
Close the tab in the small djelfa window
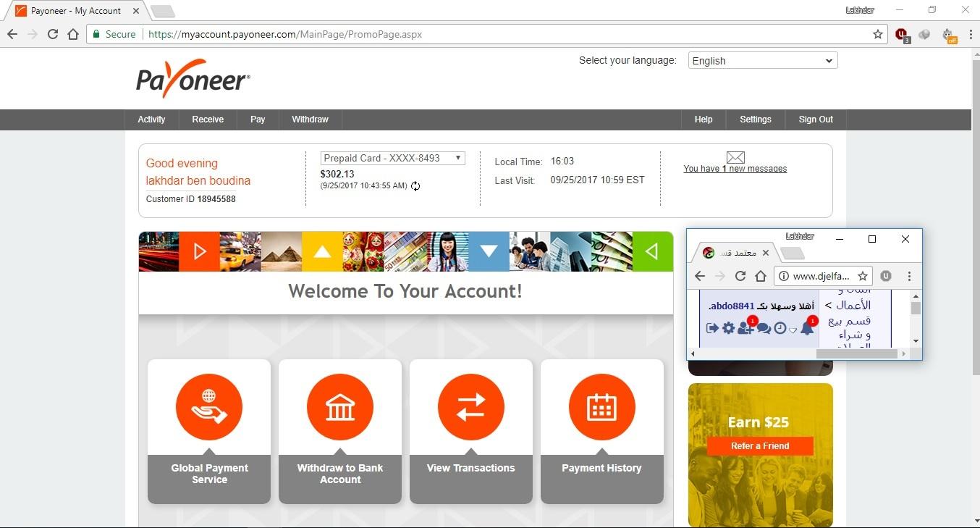tap(766, 253)
